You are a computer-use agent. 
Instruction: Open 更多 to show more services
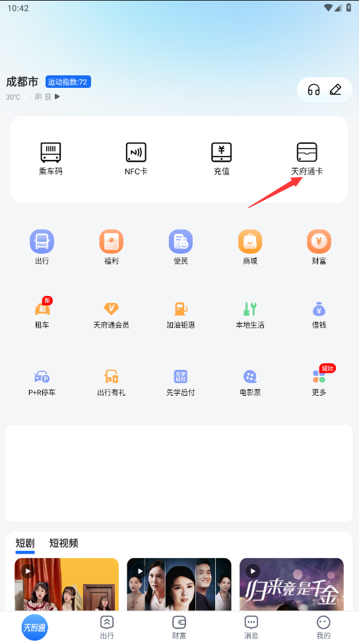(x=319, y=382)
